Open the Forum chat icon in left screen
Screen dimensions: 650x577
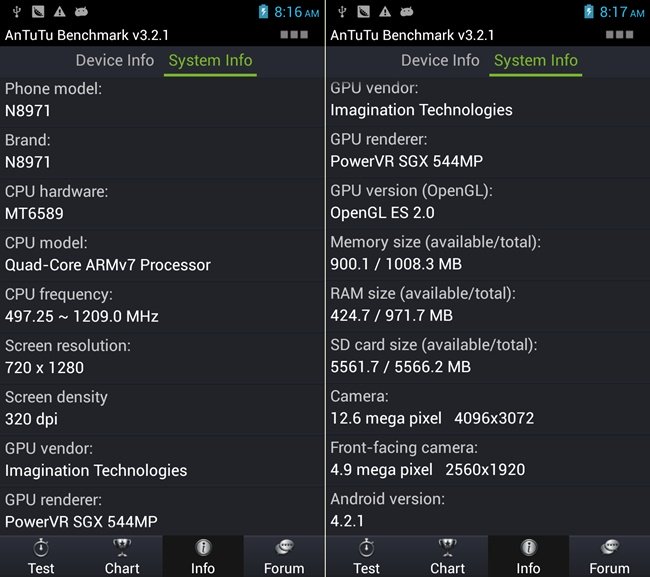pyautogui.click(x=284, y=547)
